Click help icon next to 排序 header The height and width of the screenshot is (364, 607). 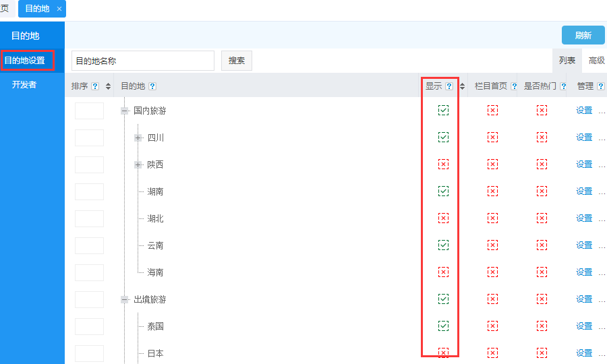point(95,86)
